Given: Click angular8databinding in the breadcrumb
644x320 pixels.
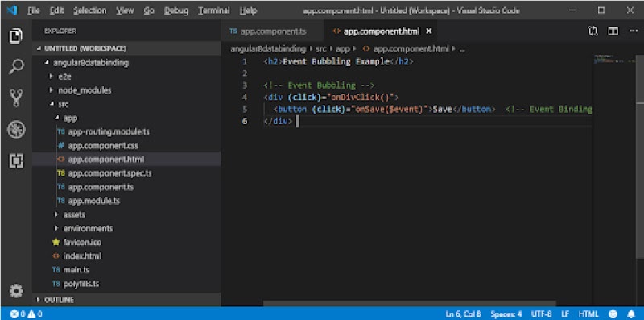Looking at the screenshot, I should pyautogui.click(x=268, y=49).
